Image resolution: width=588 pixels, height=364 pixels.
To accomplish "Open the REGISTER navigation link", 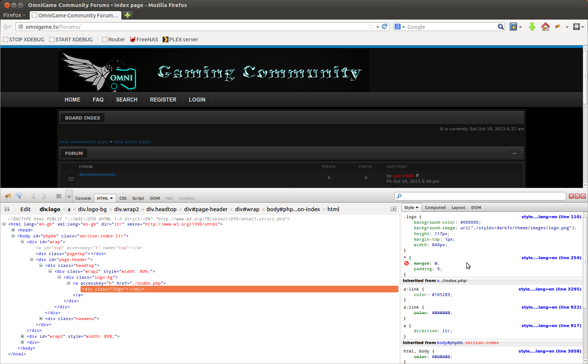I will click(x=163, y=100).
